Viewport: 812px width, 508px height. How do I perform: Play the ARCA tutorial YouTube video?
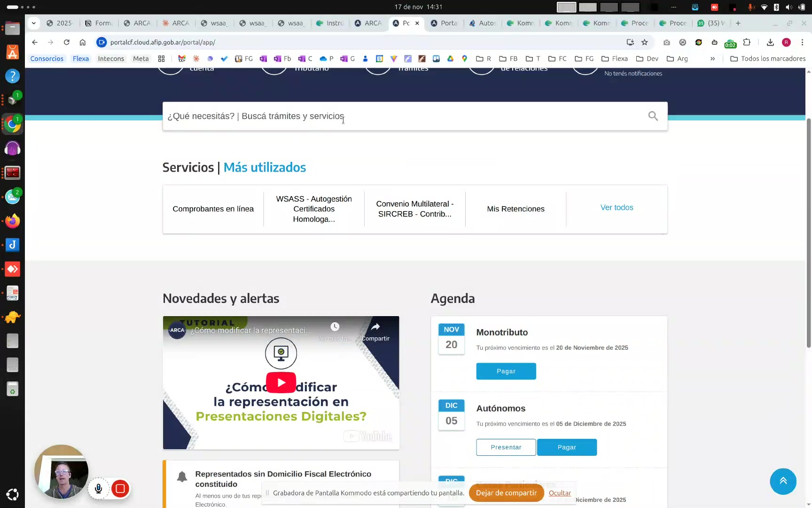281,382
